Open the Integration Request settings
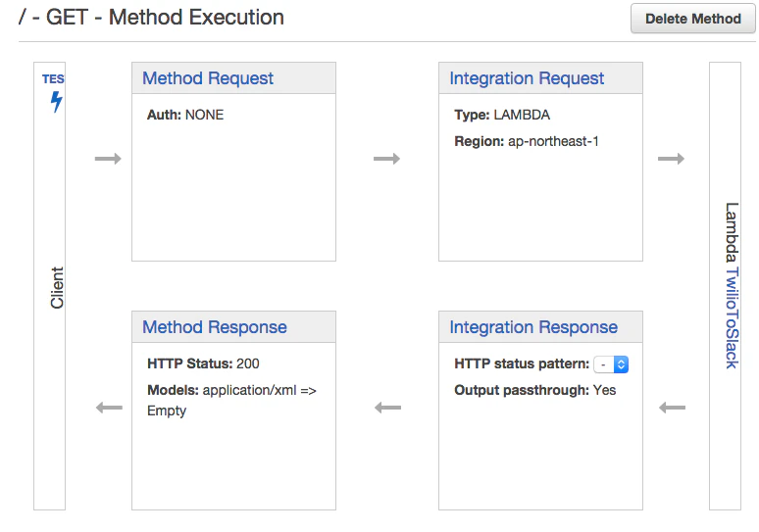Screen dimensions: 759x532 527,78
